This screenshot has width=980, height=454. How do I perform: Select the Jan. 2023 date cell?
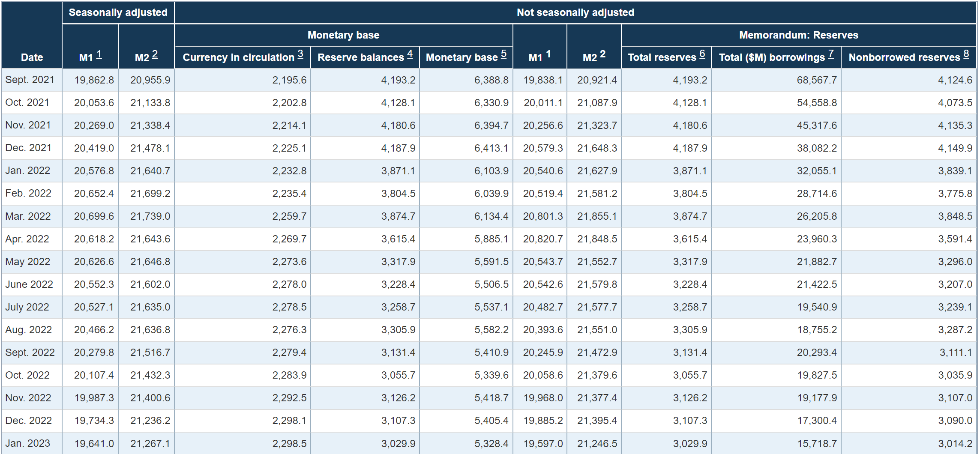point(28,443)
